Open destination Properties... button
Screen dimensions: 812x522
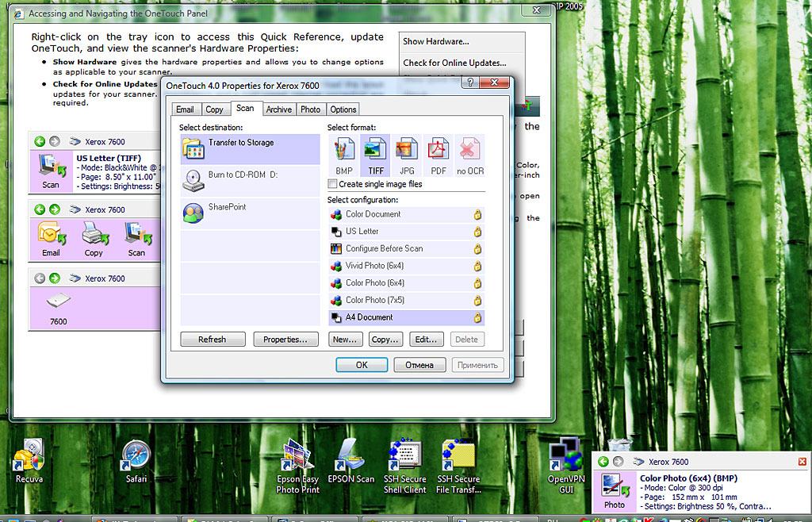click(x=285, y=340)
